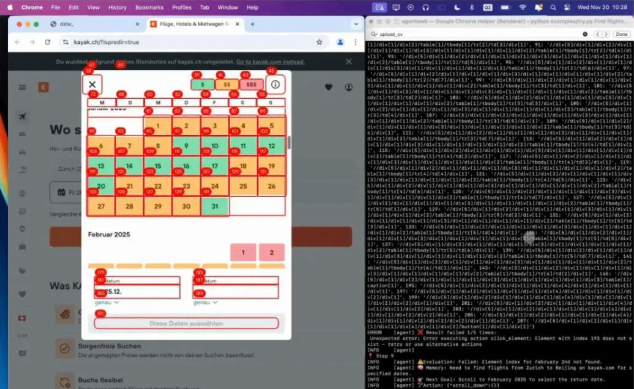634x389 pixels.
Task: Select beach packages icon in Kayak sidebar
Action: [x=23, y=169]
